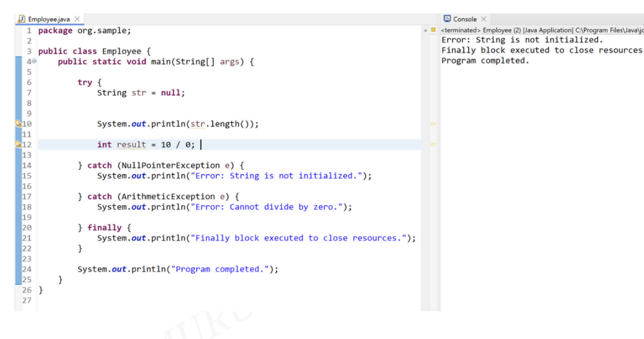Click the underlined 'result' variable on line 12

(x=131, y=145)
